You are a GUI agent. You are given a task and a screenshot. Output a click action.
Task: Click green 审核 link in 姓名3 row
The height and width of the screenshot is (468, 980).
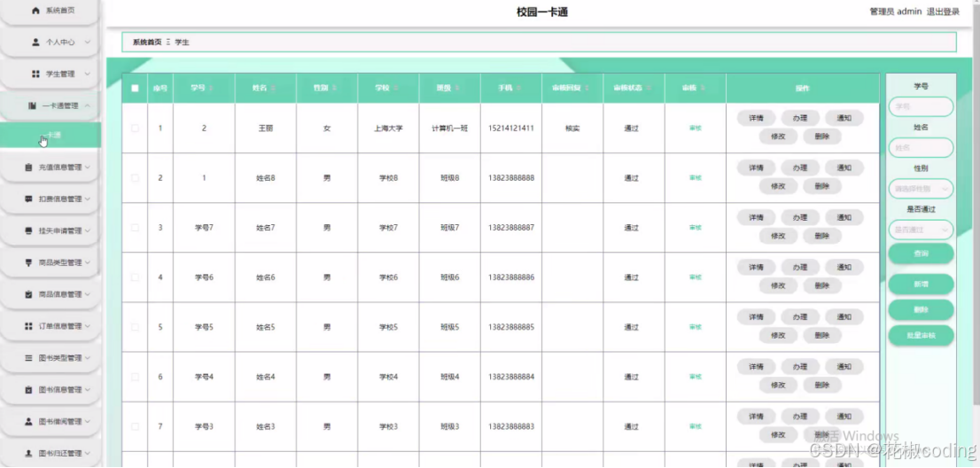695,426
